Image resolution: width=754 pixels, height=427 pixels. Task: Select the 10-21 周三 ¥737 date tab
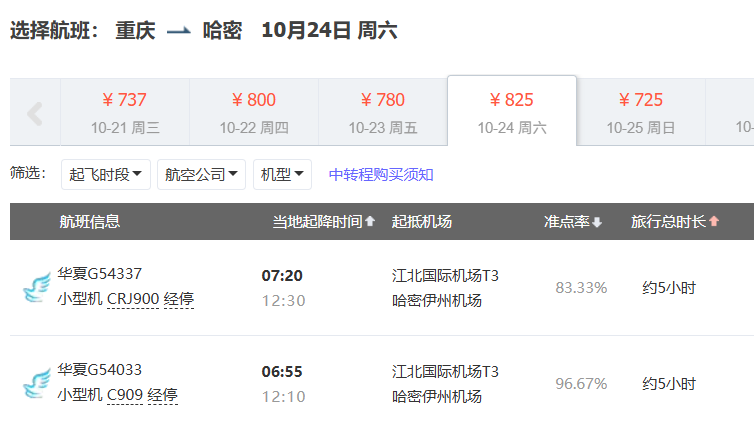[125, 113]
